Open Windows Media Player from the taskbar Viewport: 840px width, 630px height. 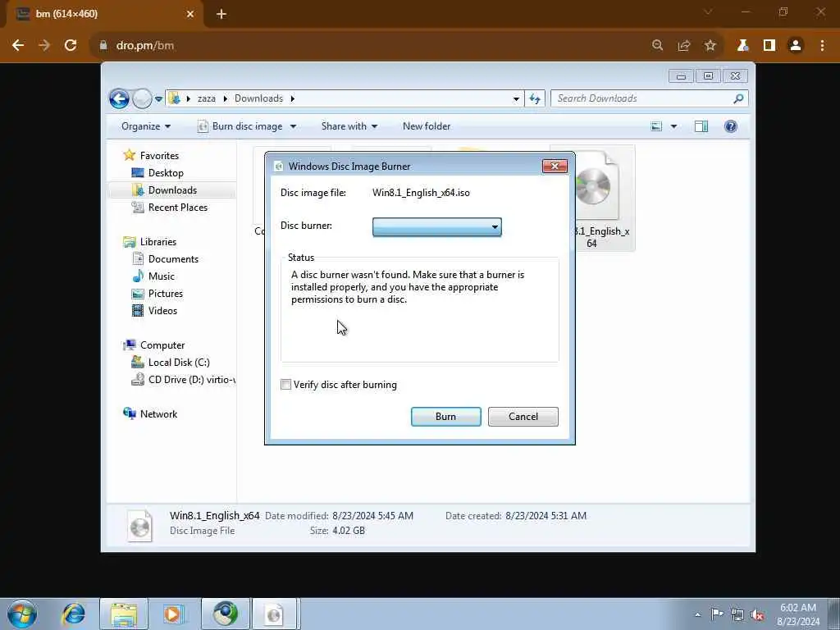point(173,614)
